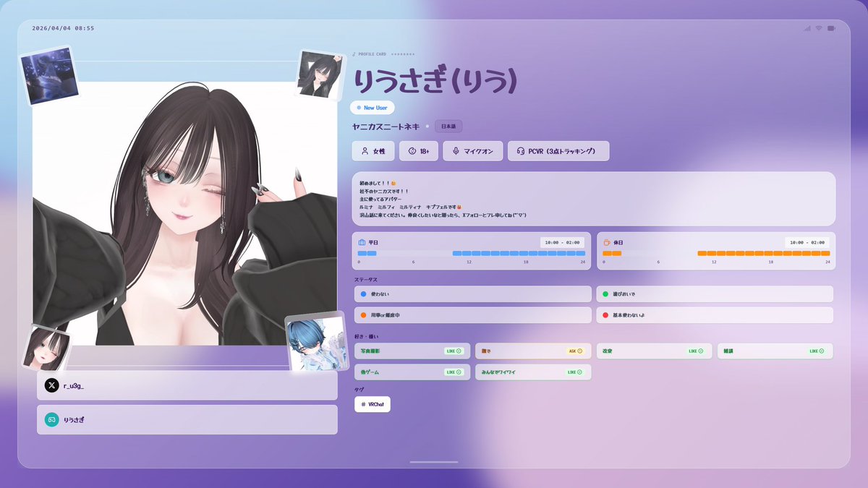Open the tilted black-haired thumbnail beside the name
Viewport: 868px width, 488px height.
pyautogui.click(x=320, y=74)
